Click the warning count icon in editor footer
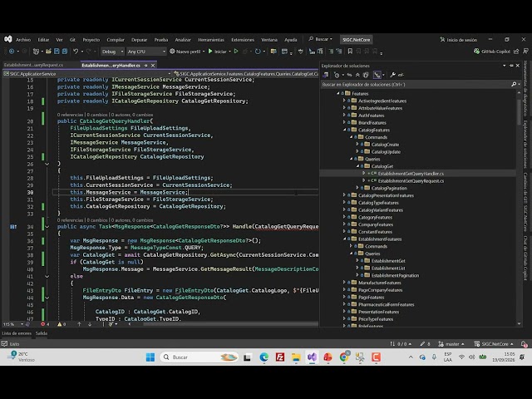Viewport: 532px width, 399px height. (x=60, y=324)
